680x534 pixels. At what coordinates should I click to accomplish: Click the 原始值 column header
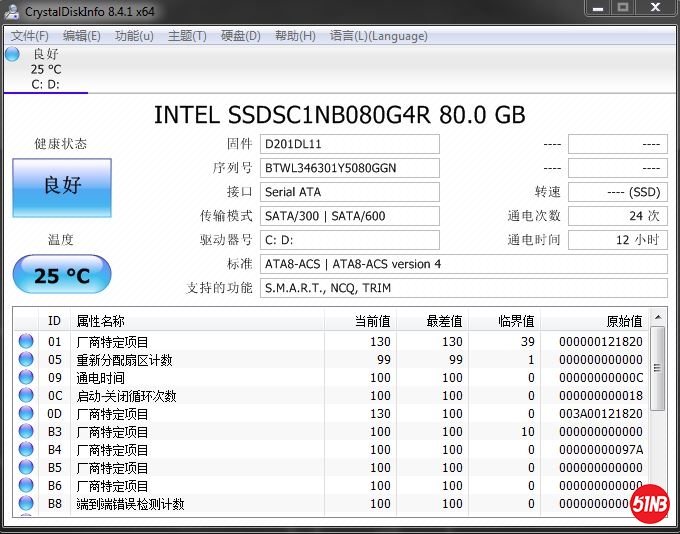point(624,321)
